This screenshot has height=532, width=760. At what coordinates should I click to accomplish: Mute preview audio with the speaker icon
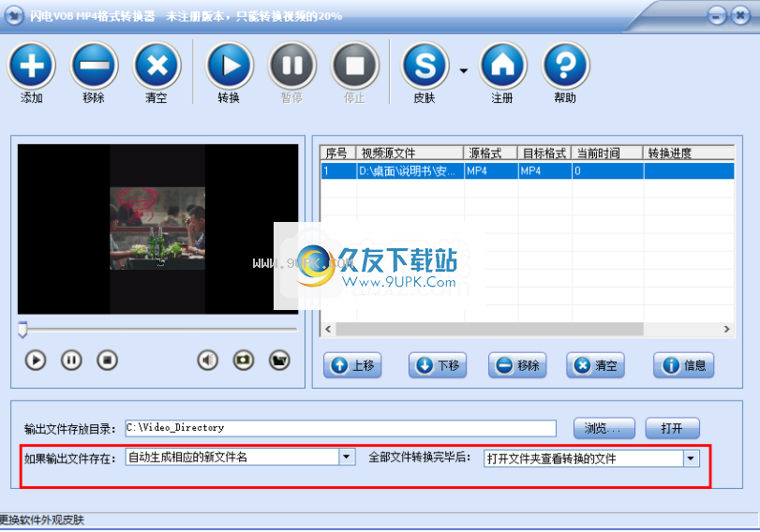click(207, 361)
